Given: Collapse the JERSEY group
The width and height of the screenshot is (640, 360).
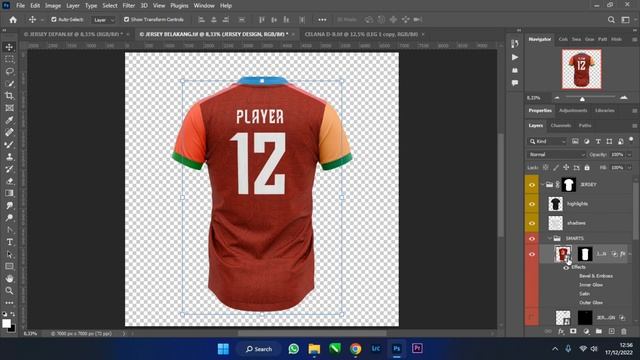Looking at the screenshot, I should (542, 185).
